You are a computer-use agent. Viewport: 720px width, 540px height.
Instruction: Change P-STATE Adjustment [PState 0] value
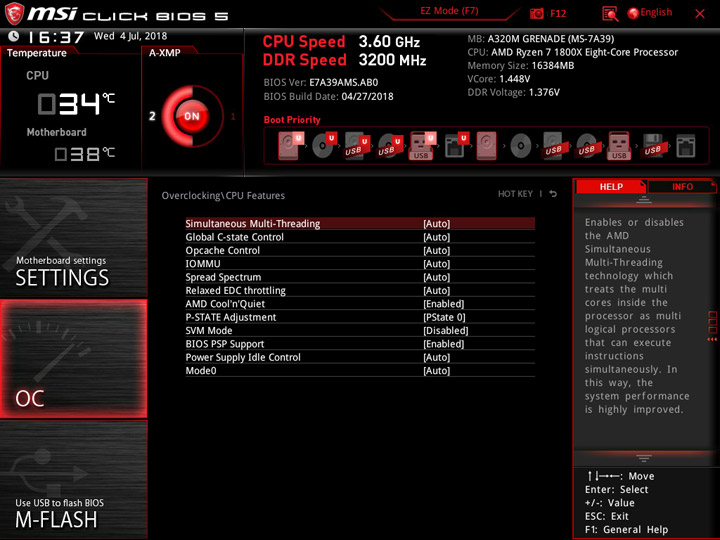[444, 317]
